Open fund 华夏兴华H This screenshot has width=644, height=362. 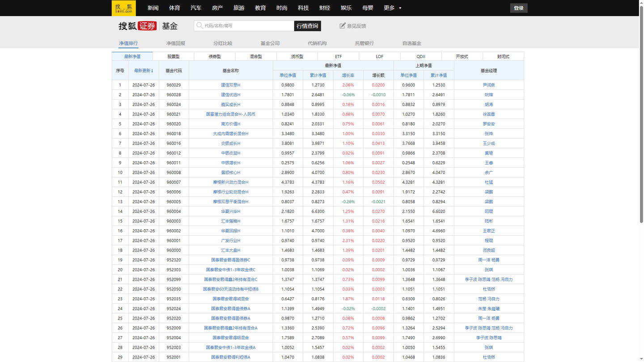[x=231, y=211]
